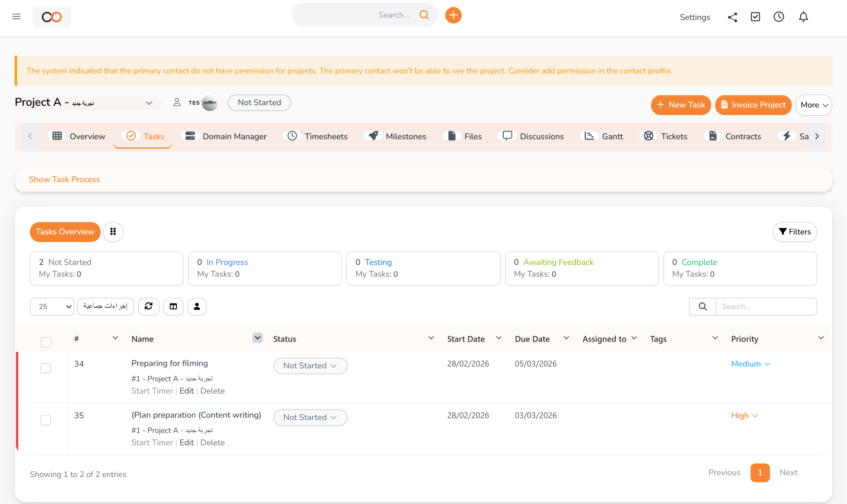This screenshot has width=847, height=504.
Task: Open the notifications bell
Action: pos(804,17)
